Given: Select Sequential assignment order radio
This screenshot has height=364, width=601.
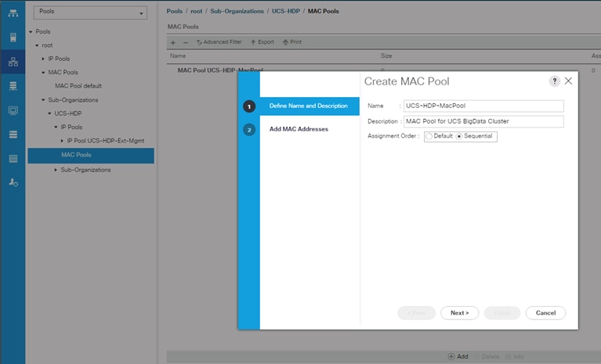Looking at the screenshot, I should [459, 136].
